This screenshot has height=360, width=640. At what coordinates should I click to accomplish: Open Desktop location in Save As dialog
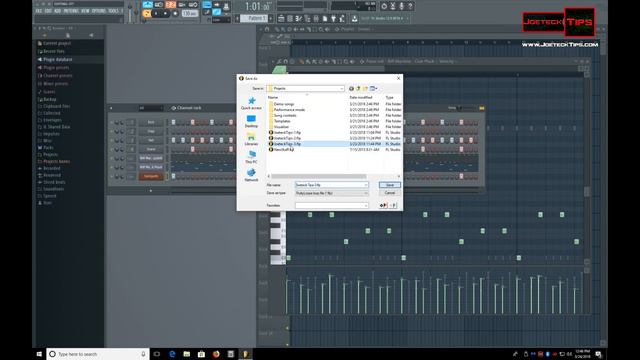click(251, 121)
